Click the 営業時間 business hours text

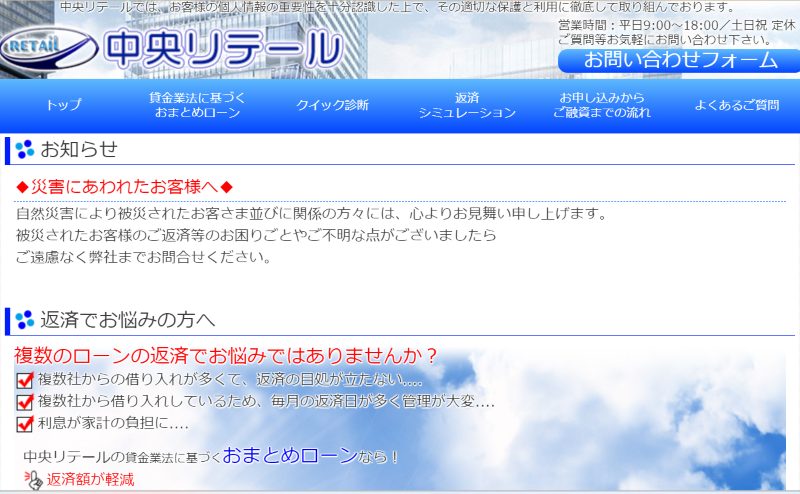pyautogui.click(x=676, y=24)
